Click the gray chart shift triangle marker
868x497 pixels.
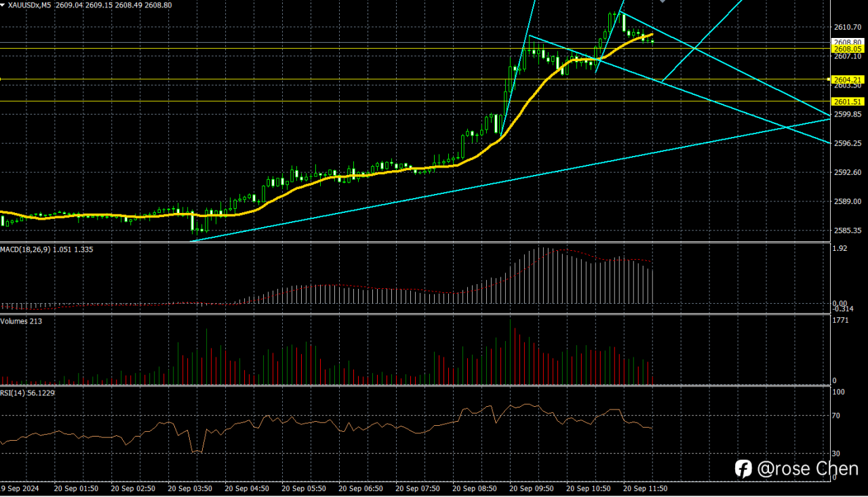[663, 1]
